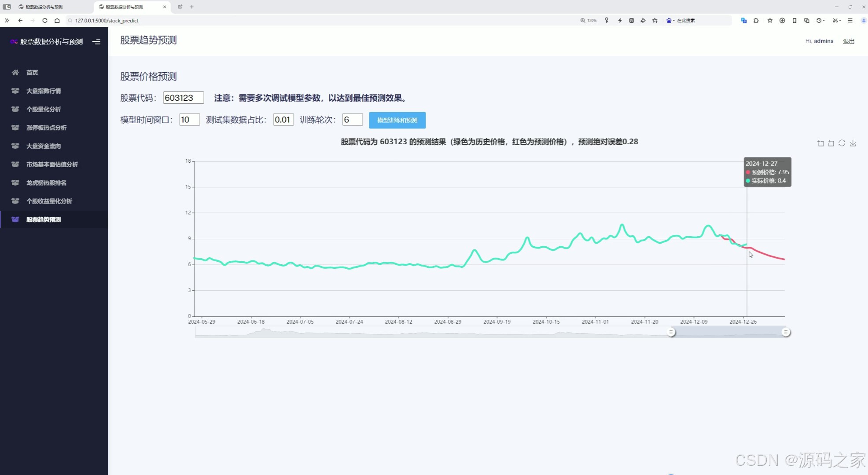This screenshot has height=475, width=868.
Task: Click the 股票代码 input field
Action: pos(183,98)
